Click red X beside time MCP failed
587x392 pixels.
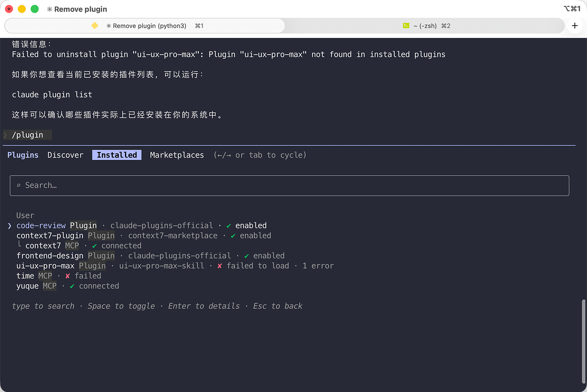68,276
